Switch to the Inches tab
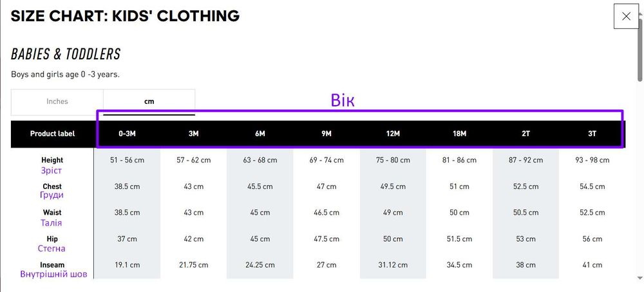This screenshot has height=292, width=644. tap(57, 101)
